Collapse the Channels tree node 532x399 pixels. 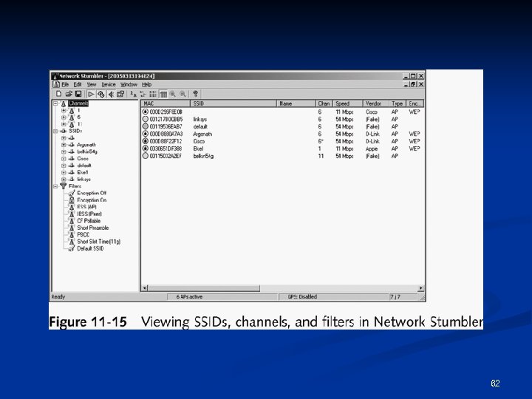(55, 103)
